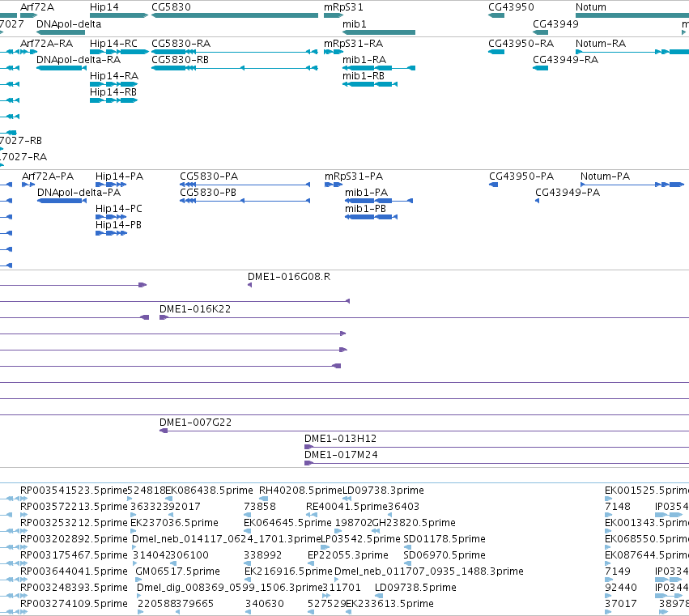Select EST label EK237036.5prime
Viewport: 689px width, 616px height.
(174, 522)
